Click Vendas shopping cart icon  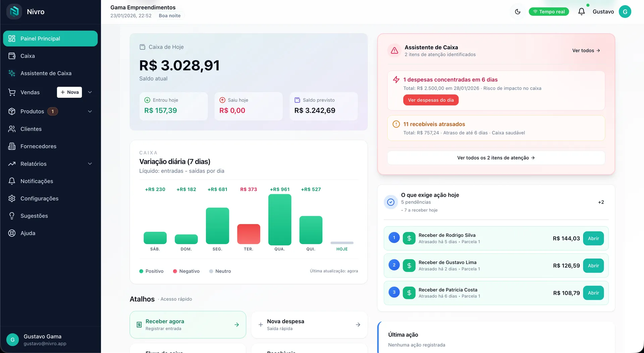(x=12, y=92)
